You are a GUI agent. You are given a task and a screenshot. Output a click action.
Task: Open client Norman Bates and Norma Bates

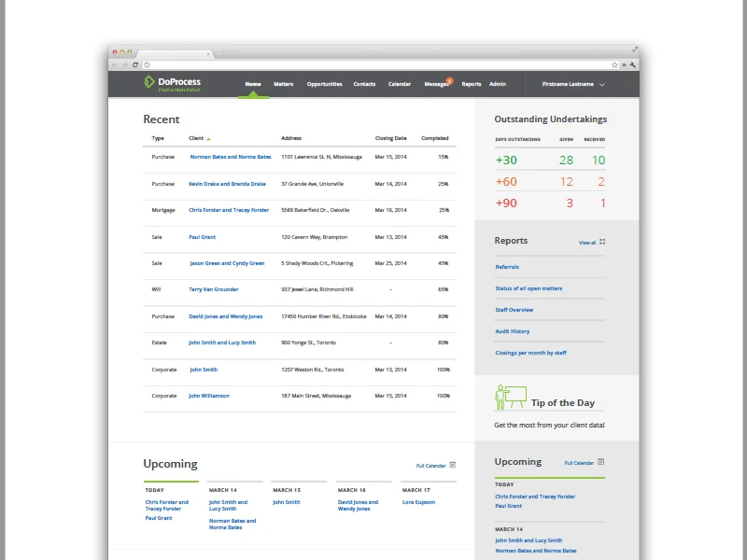coord(231,157)
